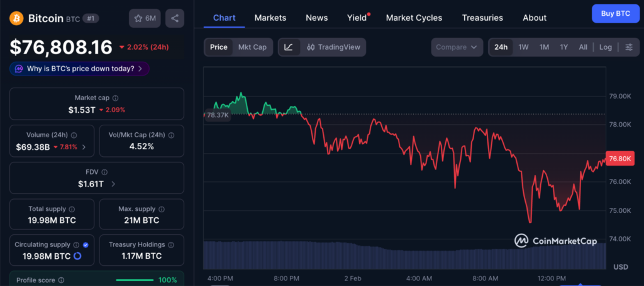This screenshot has height=286, width=644.
Task: Click the Profile score progress bar
Action: click(x=135, y=280)
